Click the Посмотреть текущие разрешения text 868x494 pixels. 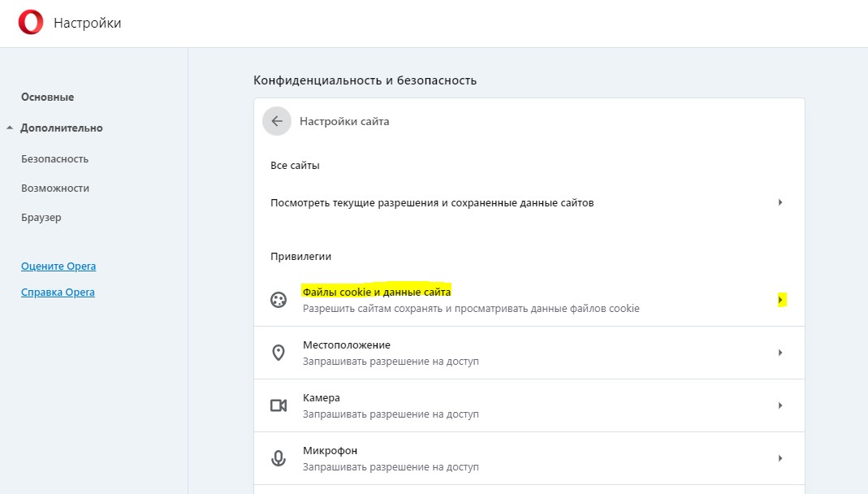point(431,203)
